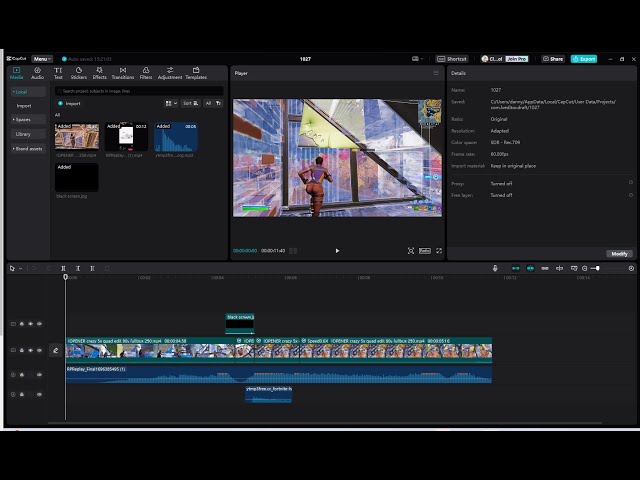Click the Join Pro badge
Screen dimensions: 640x480
point(517,59)
